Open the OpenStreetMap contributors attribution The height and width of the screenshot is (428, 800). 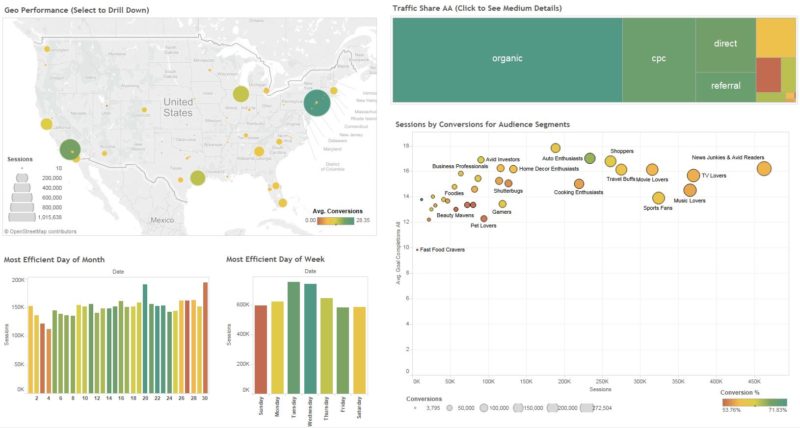pyautogui.click(x=41, y=232)
